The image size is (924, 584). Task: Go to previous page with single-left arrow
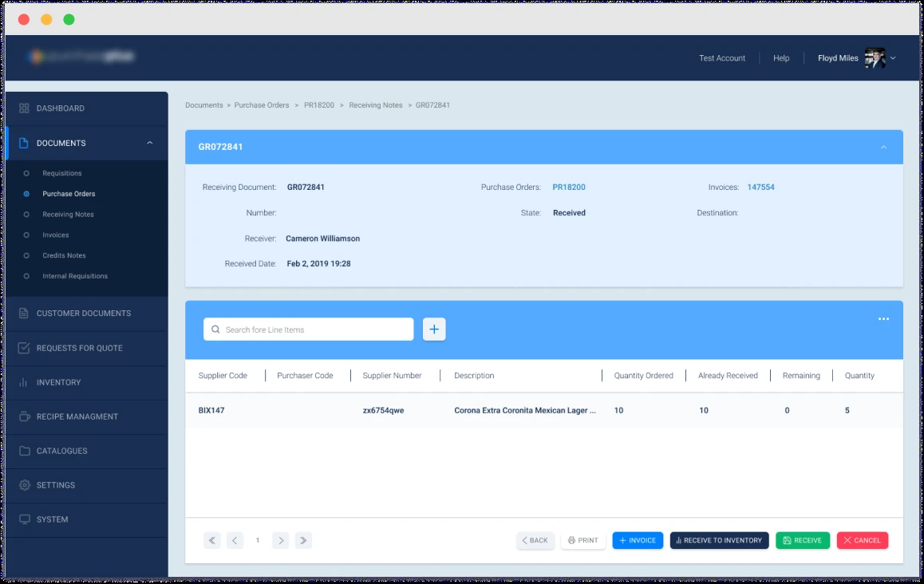(x=235, y=540)
